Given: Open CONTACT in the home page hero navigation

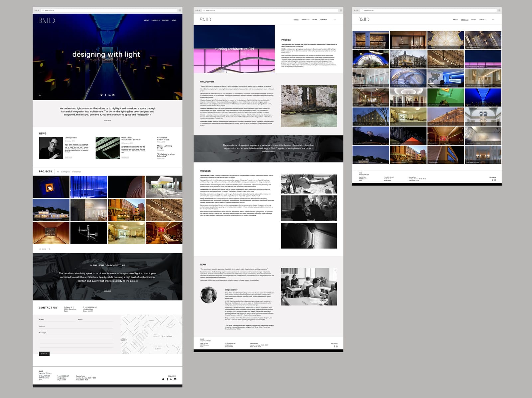Looking at the screenshot, I should click(x=166, y=20).
